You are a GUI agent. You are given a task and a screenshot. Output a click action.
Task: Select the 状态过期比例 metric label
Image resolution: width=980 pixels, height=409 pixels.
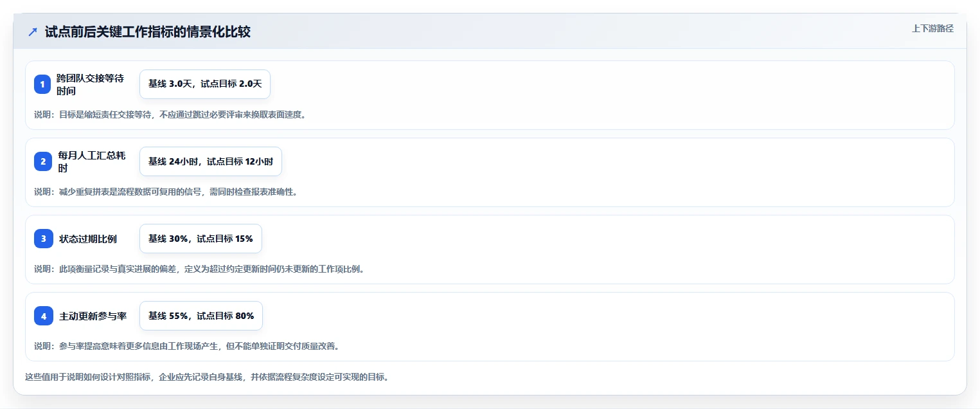[x=87, y=239]
